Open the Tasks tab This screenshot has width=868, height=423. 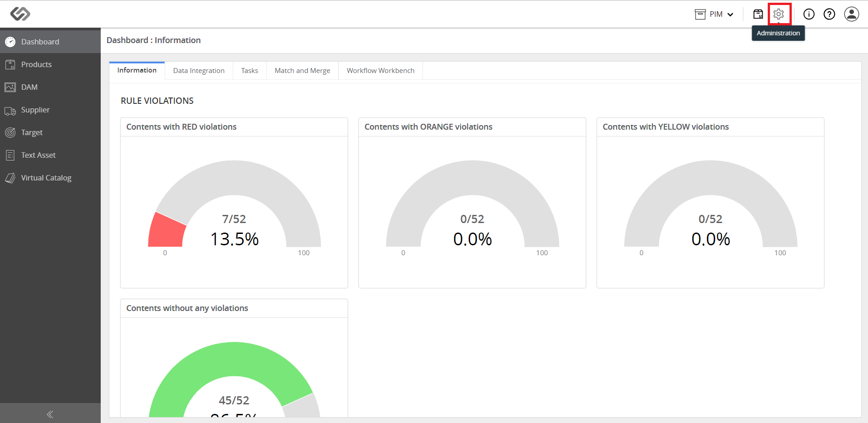pos(249,70)
